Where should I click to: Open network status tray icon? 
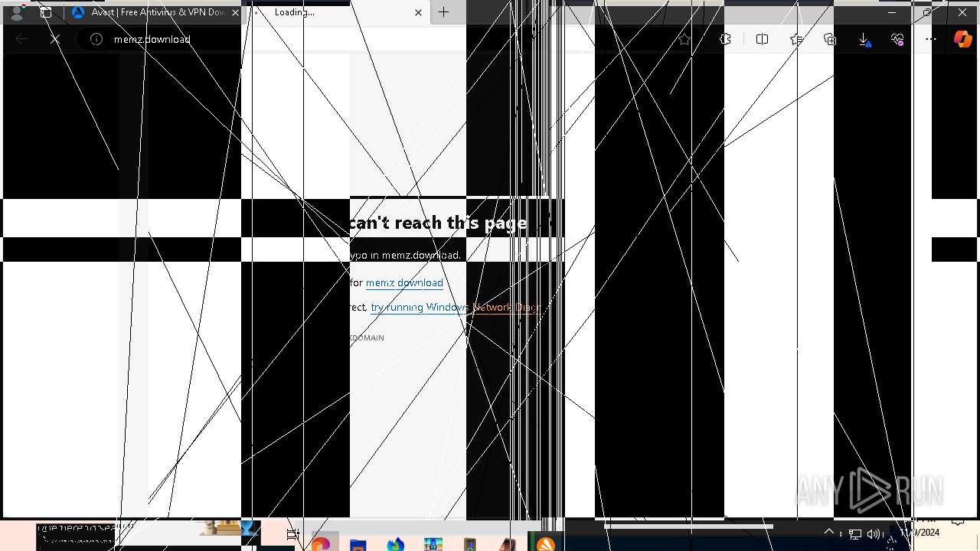pos(855,534)
